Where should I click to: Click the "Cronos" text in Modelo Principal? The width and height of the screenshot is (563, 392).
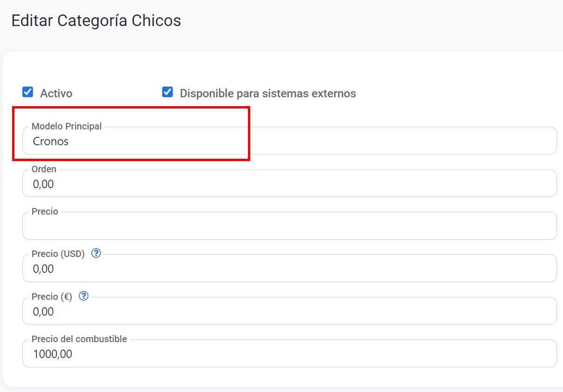click(51, 142)
